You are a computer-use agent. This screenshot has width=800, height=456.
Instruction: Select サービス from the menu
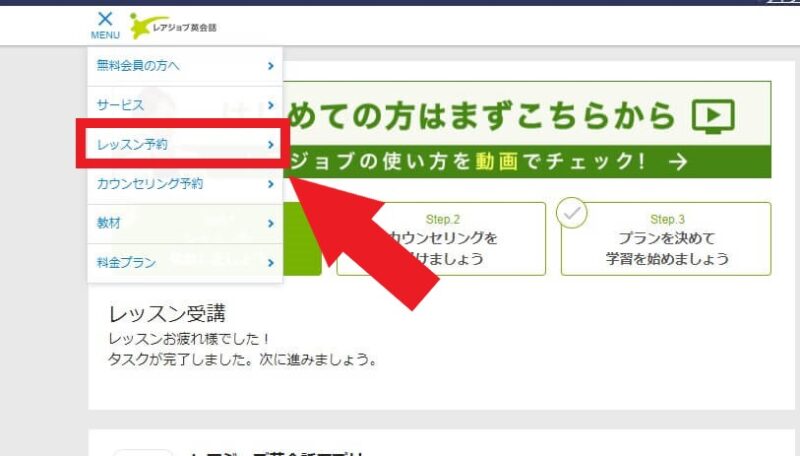coord(120,105)
